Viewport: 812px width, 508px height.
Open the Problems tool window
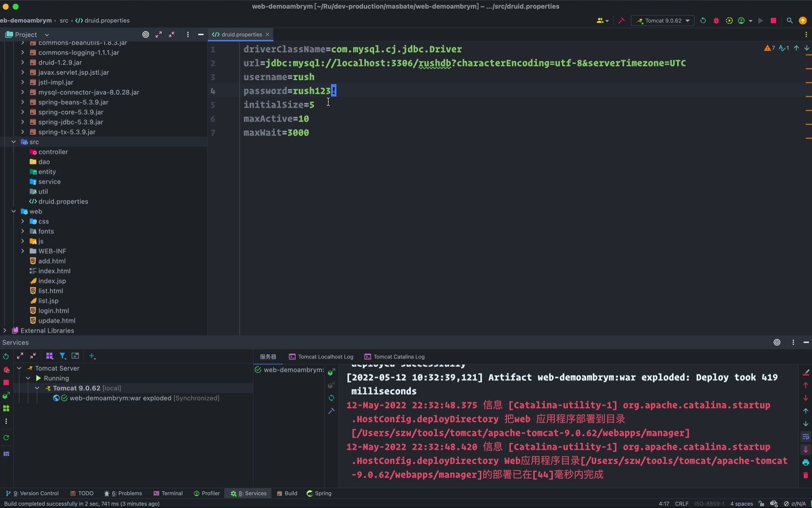coord(123,493)
